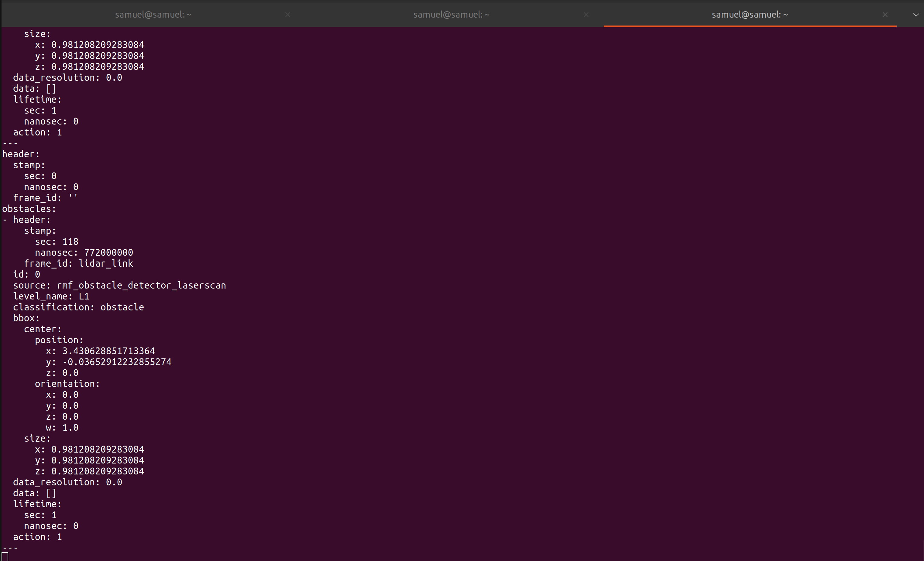Click the terminal cursor block at the bottom
Viewport: 924px width, 561px height.
[x=5, y=556]
